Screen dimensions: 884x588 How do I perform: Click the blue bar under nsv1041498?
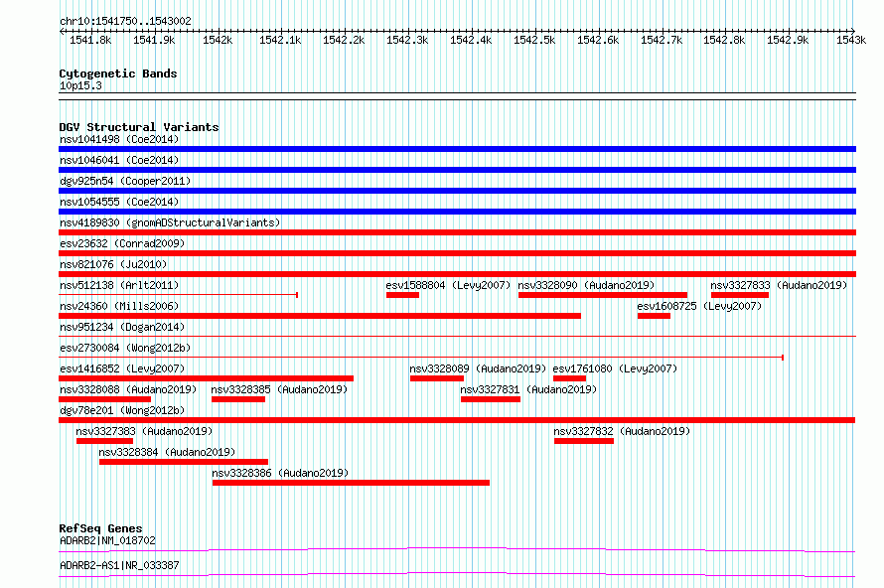(457, 149)
